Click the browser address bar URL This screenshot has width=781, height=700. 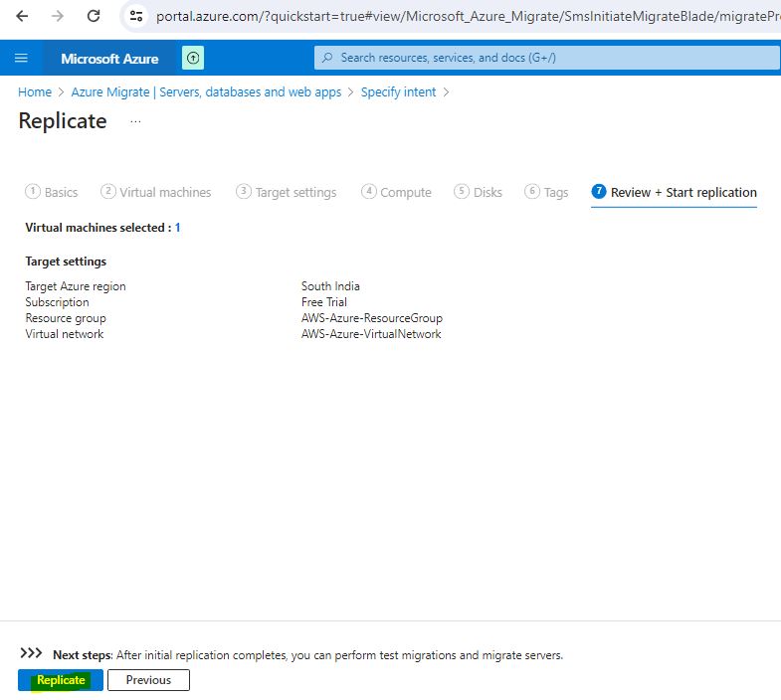click(x=458, y=16)
